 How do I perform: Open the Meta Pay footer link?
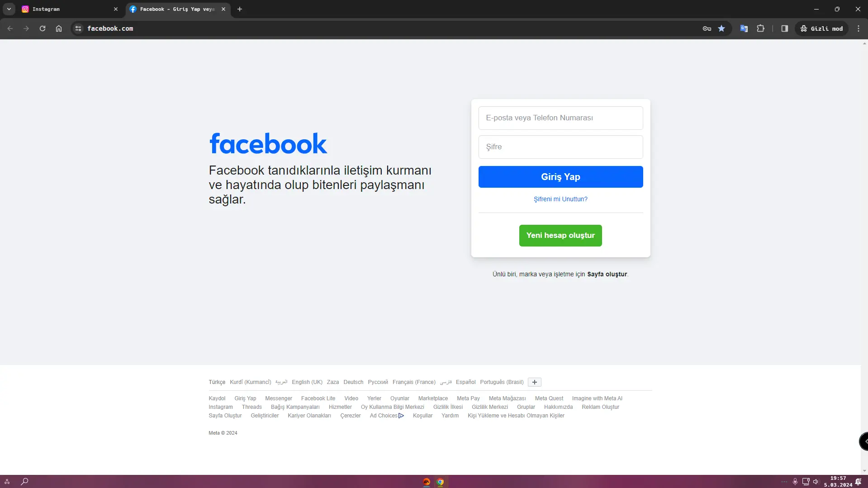click(468, 398)
